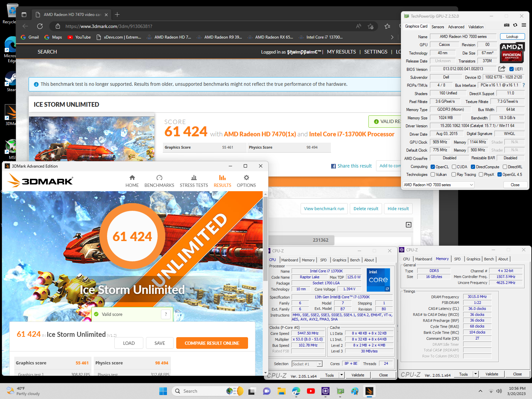Open the Task View taskbar icon
This screenshot has width=532, height=399.
point(252,391)
